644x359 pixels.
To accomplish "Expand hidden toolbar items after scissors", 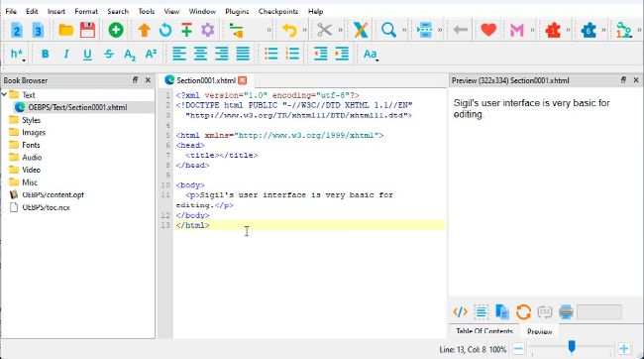I will point(340,30).
